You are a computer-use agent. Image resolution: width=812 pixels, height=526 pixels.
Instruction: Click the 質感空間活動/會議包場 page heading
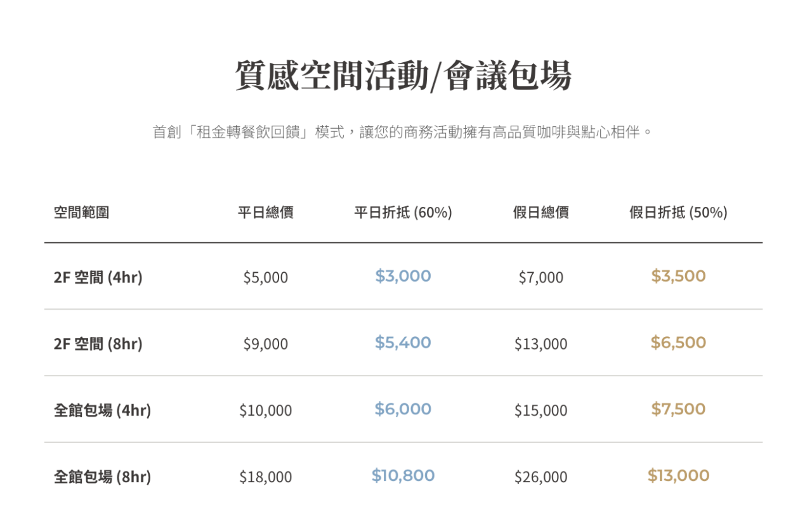[x=403, y=76]
